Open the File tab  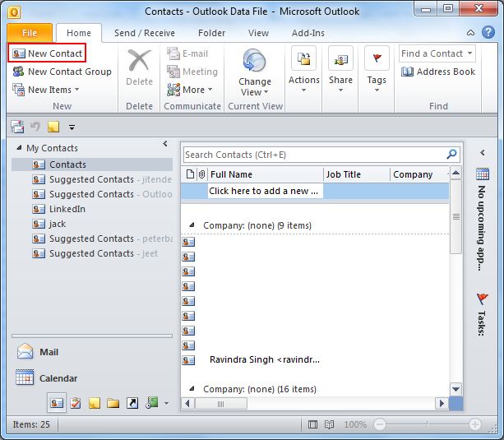click(x=30, y=33)
